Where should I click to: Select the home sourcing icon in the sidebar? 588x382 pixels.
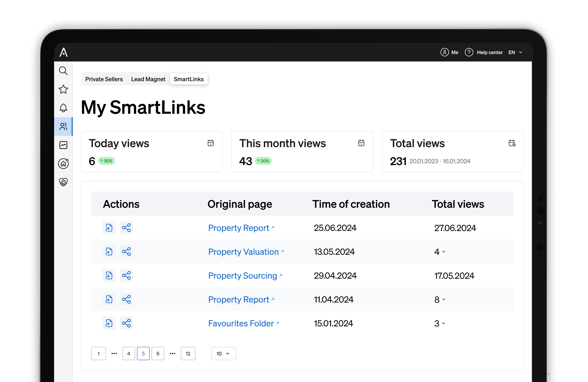click(x=63, y=164)
